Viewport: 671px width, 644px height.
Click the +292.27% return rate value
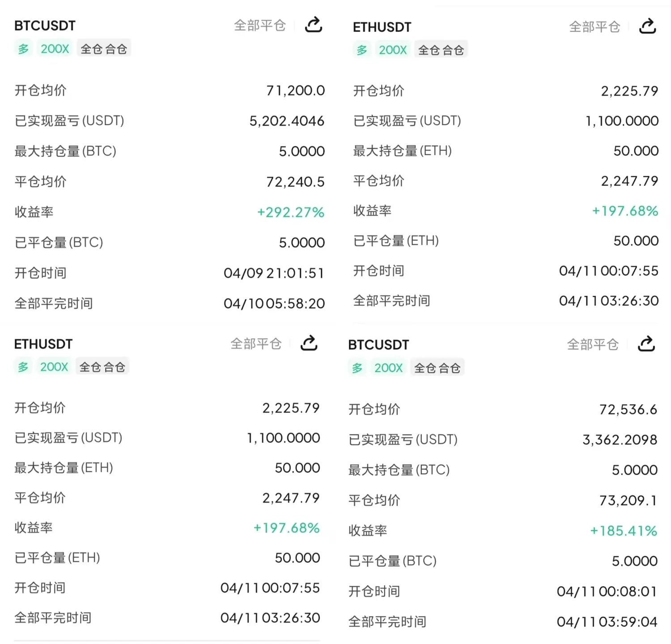click(x=291, y=212)
